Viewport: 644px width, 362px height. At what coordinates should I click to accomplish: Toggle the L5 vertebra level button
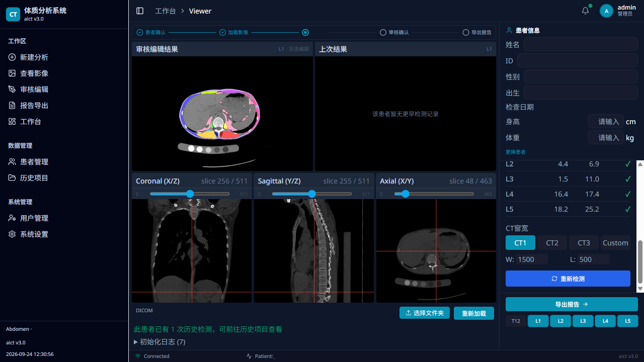(627, 321)
